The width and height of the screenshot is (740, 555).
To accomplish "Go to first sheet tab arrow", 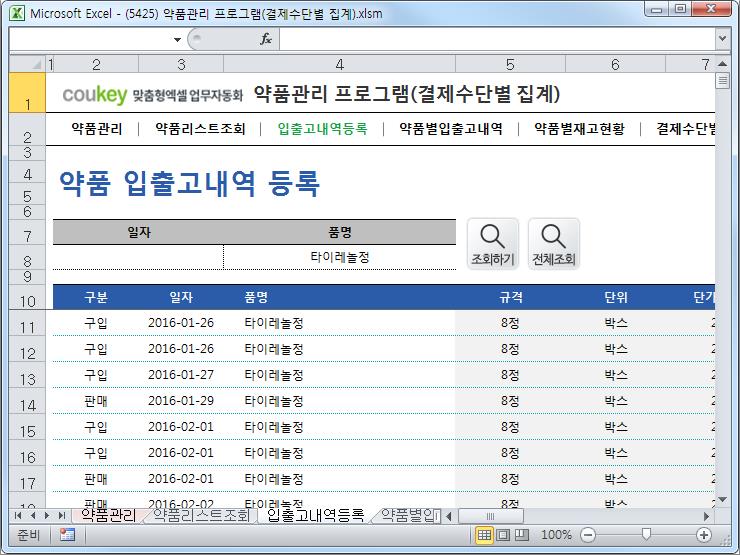I will [18, 515].
